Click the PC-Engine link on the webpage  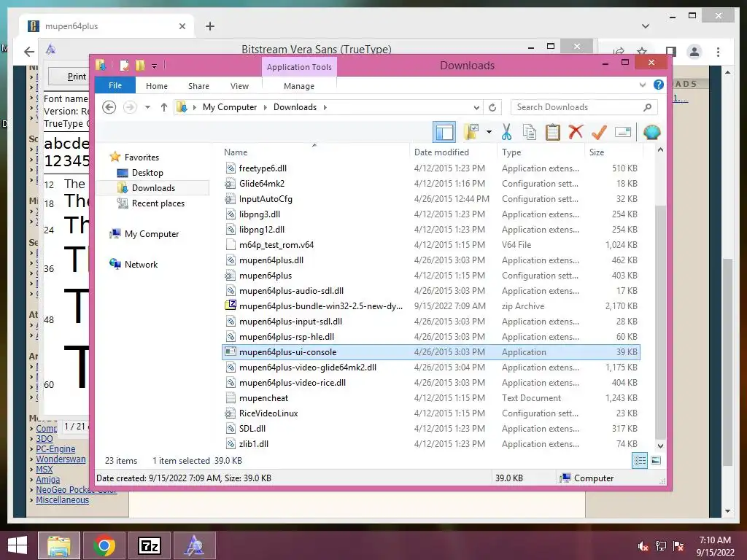[55, 449]
